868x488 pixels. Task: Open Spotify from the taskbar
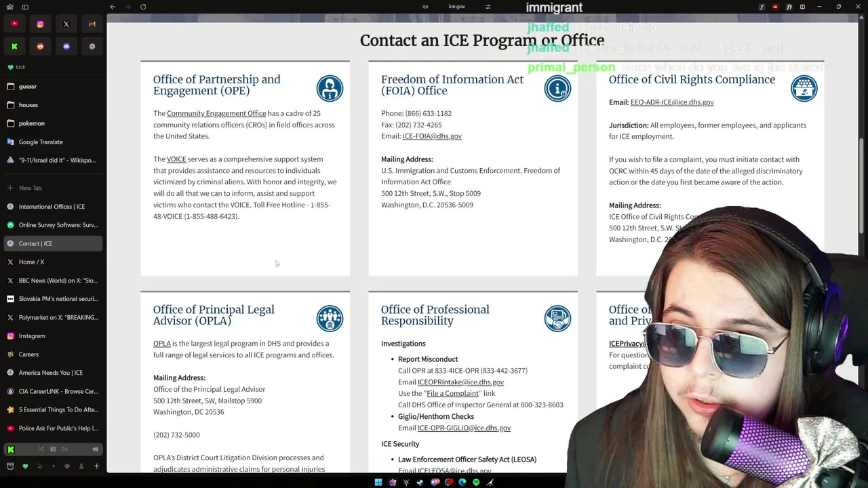[476, 482]
